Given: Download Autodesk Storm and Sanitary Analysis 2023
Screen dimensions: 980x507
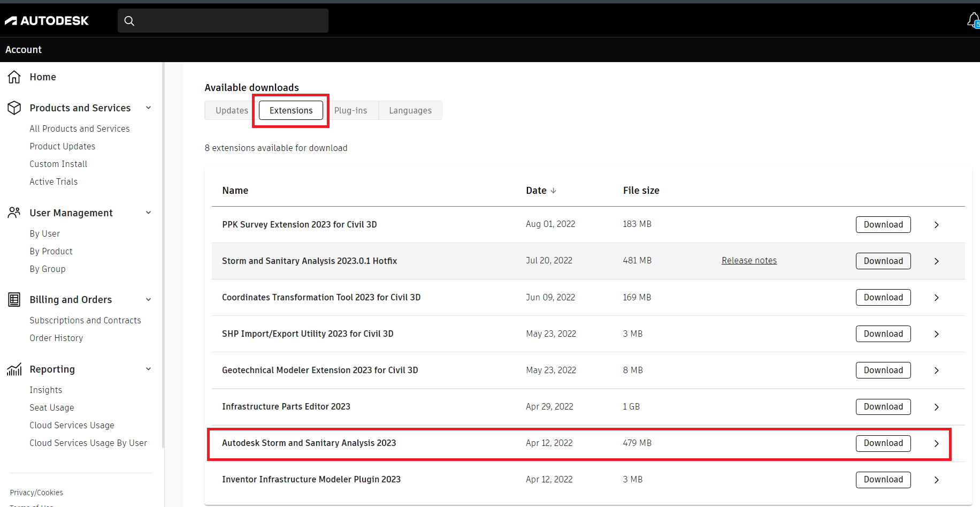Looking at the screenshot, I should coord(883,443).
